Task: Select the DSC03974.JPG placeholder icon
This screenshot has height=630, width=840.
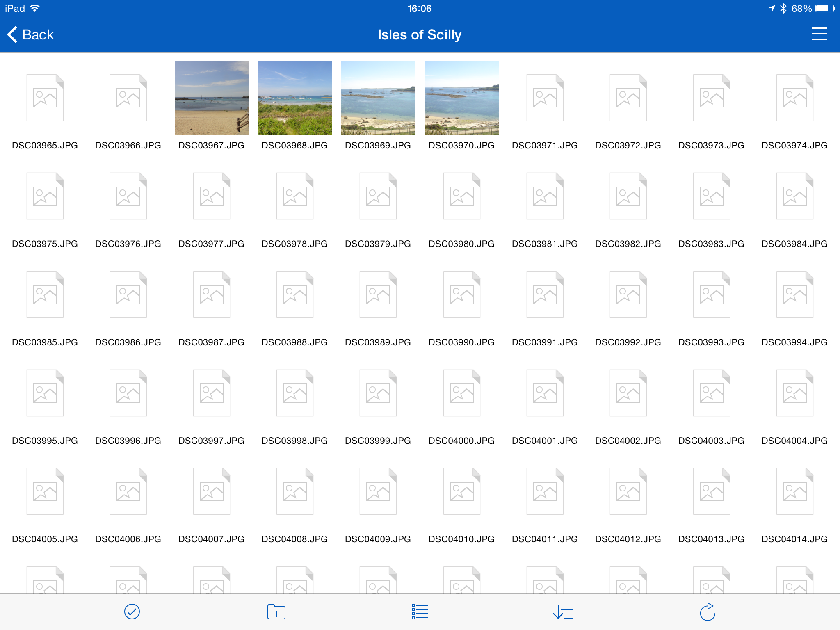Action: click(x=795, y=98)
